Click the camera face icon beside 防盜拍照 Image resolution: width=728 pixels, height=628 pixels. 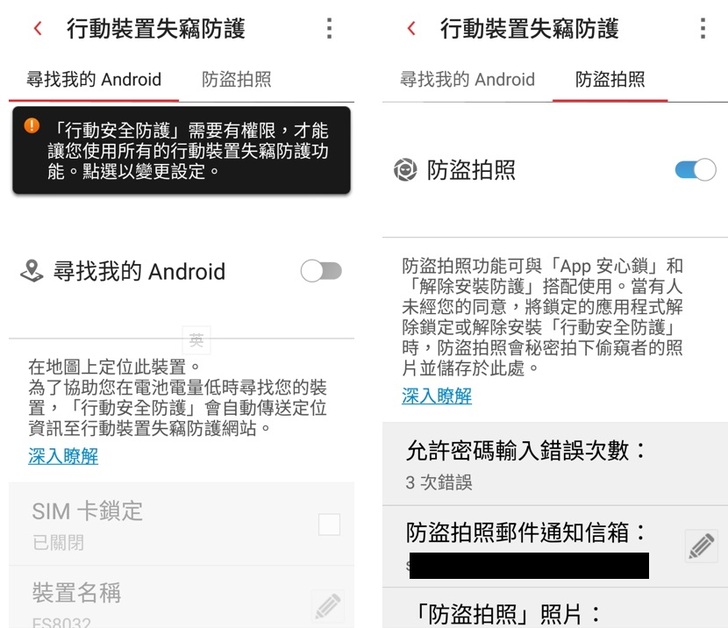coord(405,170)
